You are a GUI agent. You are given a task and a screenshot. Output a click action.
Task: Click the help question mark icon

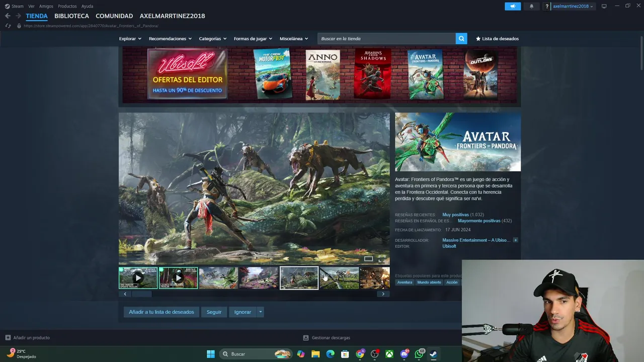tap(547, 6)
